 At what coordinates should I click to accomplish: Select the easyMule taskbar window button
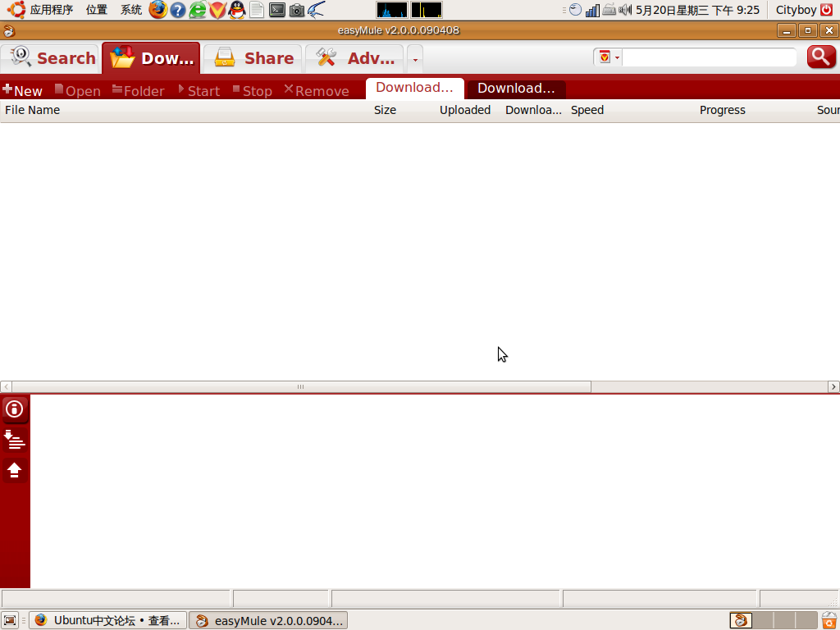(x=268, y=620)
